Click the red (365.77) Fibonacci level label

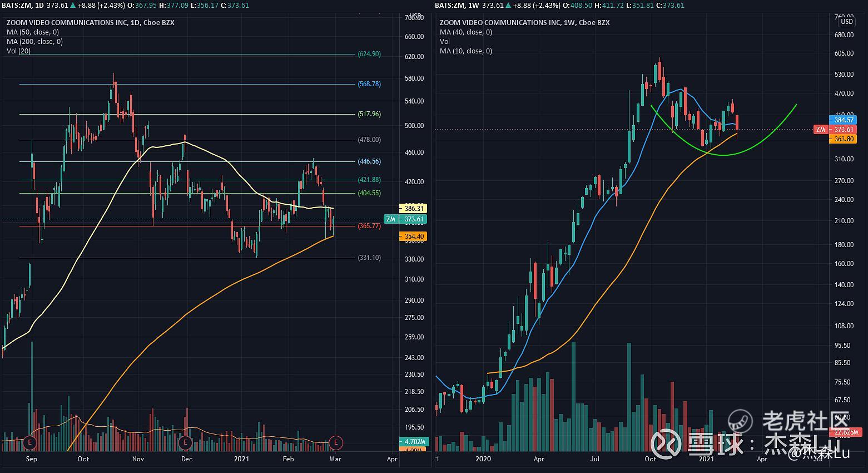(x=369, y=226)
